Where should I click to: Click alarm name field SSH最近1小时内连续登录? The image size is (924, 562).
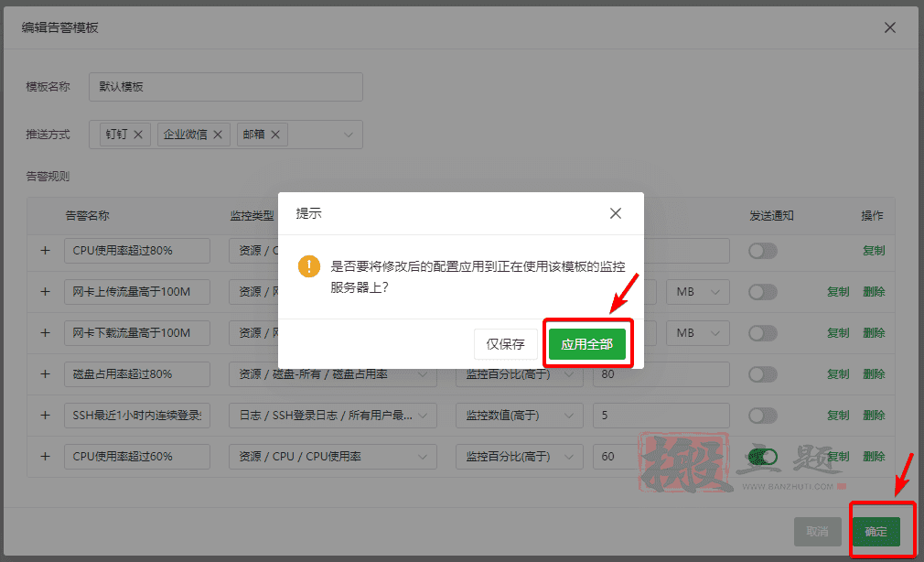(x=137, y=416)
